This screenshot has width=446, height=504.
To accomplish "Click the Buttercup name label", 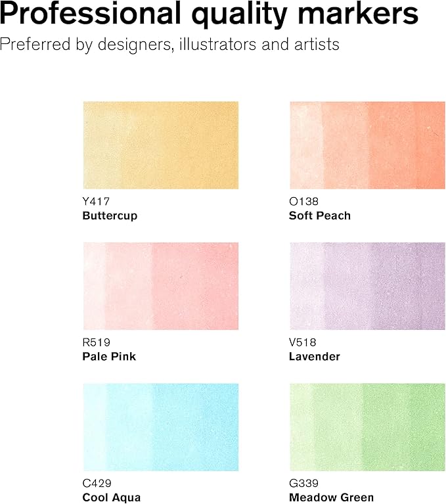I will [110, 216].
